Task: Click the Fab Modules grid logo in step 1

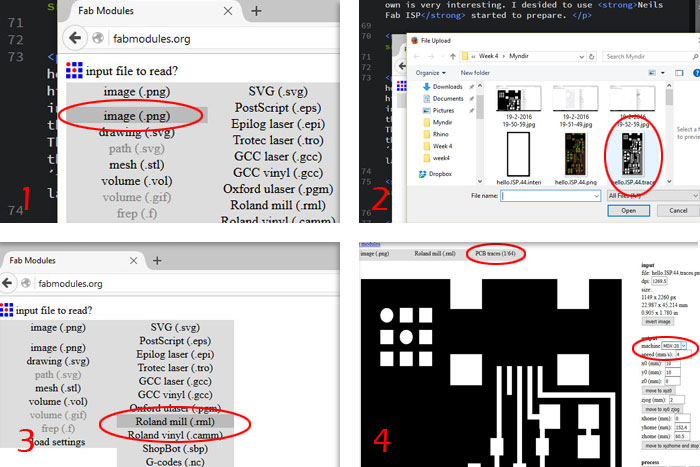Action: (x=74, y=71)
